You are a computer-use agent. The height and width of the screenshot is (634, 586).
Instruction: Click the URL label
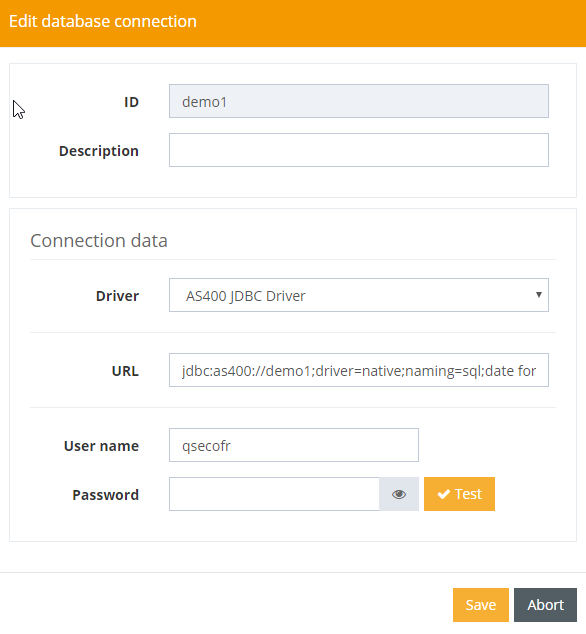click(x=125, y=371)
